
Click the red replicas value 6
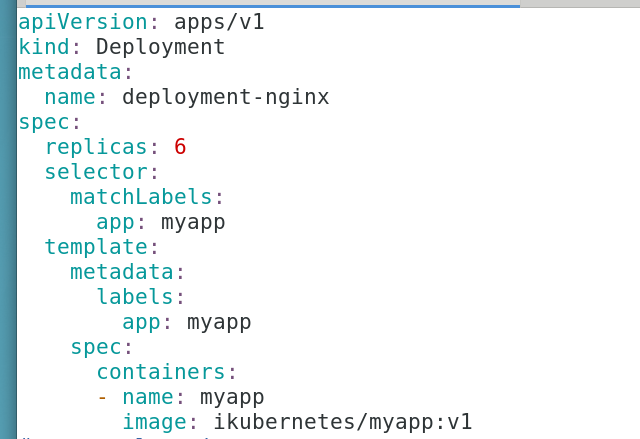pyautogui.click(x=180, y=147)
